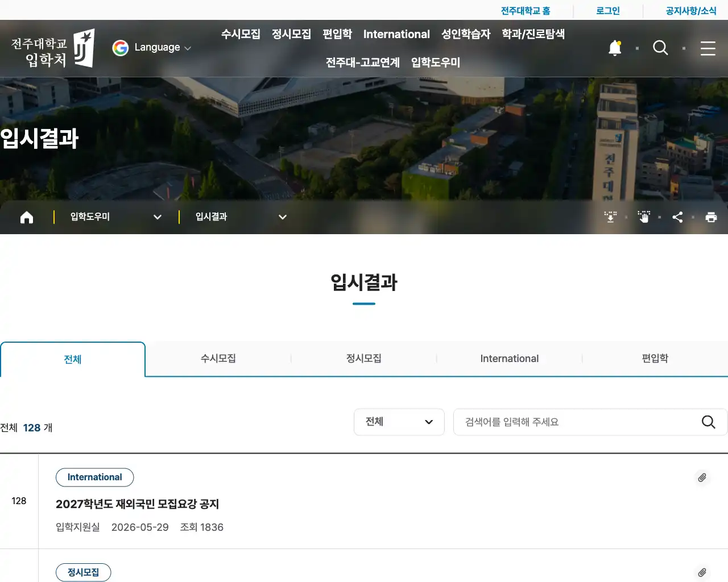Viewport: 728px width, 582px height.
Task: Click the view count 조회 1836
Action: (202, 527)
